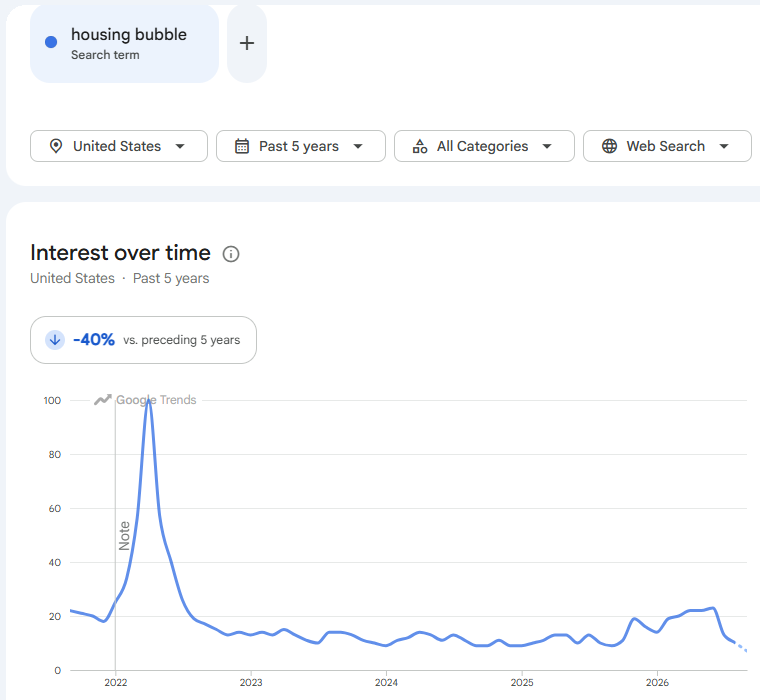Click the peak of the 2022 interest spike
Viewport: 760px width, 700px height.
[x=148, y=401]
